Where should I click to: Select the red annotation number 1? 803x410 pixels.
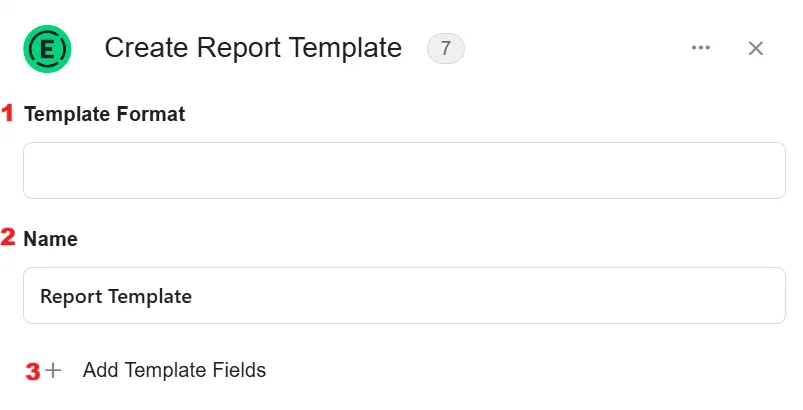tap(8, 113)
